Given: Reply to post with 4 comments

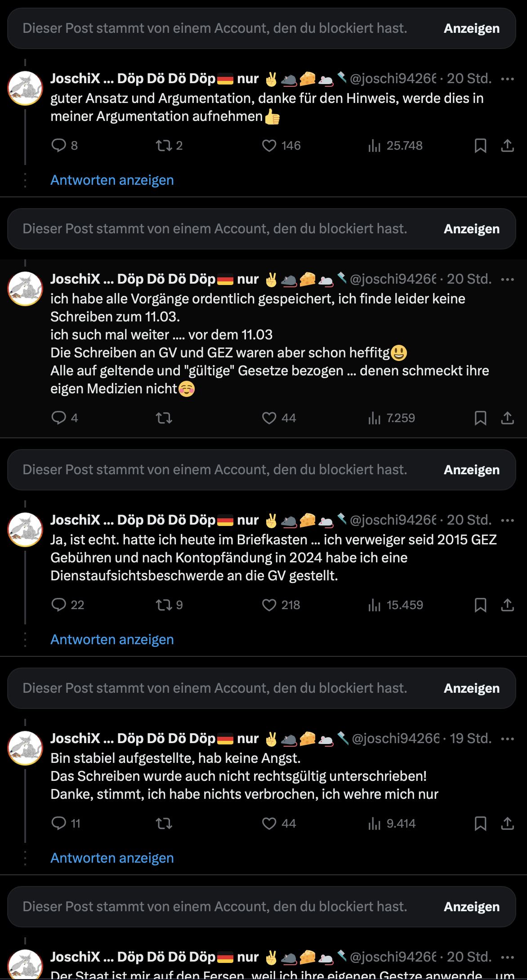Looking at the screenshot, I should [59, 418].
